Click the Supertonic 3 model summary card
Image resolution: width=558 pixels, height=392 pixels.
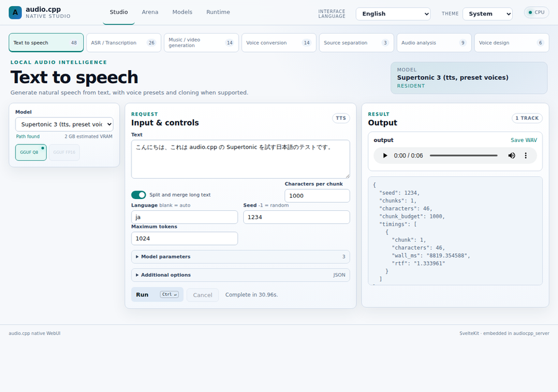469,78
